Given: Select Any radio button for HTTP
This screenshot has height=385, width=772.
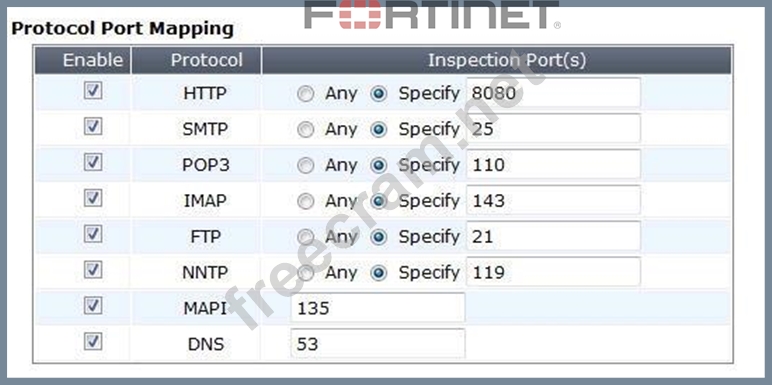Looking at the screenshot, I should coord(306,94).
